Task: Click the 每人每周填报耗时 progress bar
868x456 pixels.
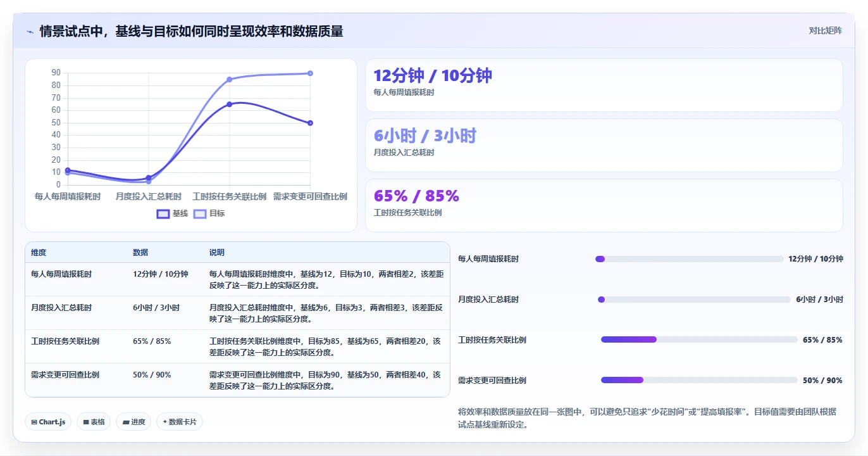Action: click(689, 259)
